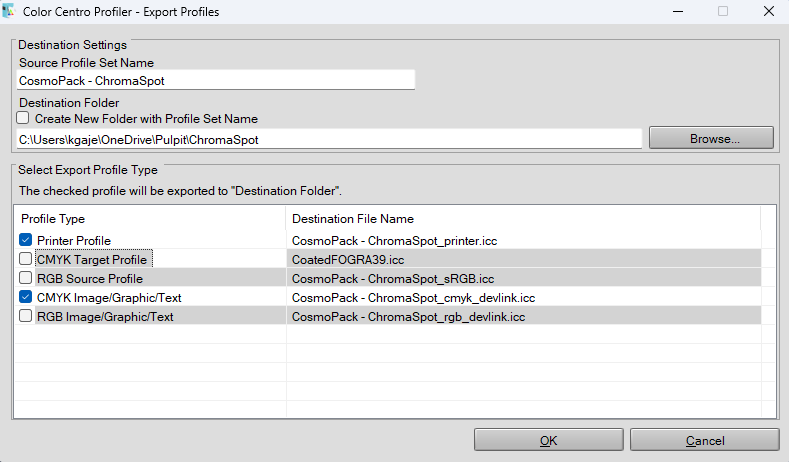Click the Destination Folder path field

point(329,139)
